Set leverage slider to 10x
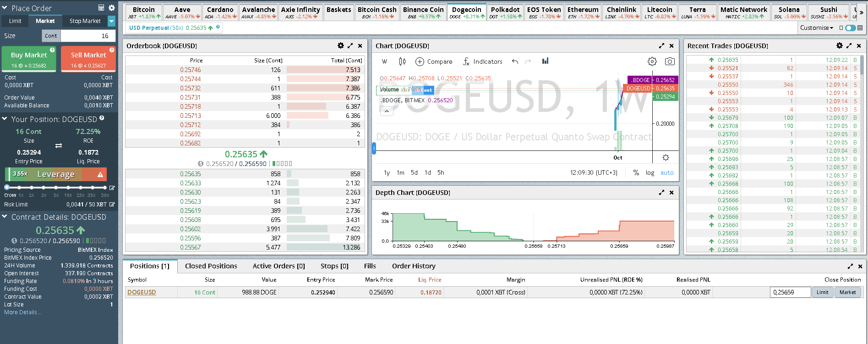Viewport: 868px width, 344px height. pyautogui.click(x=68, y=188)
